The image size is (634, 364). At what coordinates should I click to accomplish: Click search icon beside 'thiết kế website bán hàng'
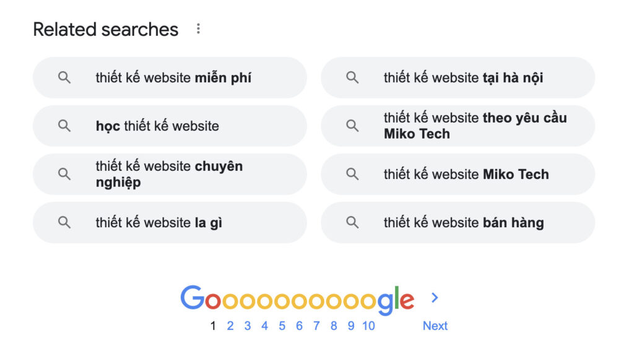pos(352,222)
